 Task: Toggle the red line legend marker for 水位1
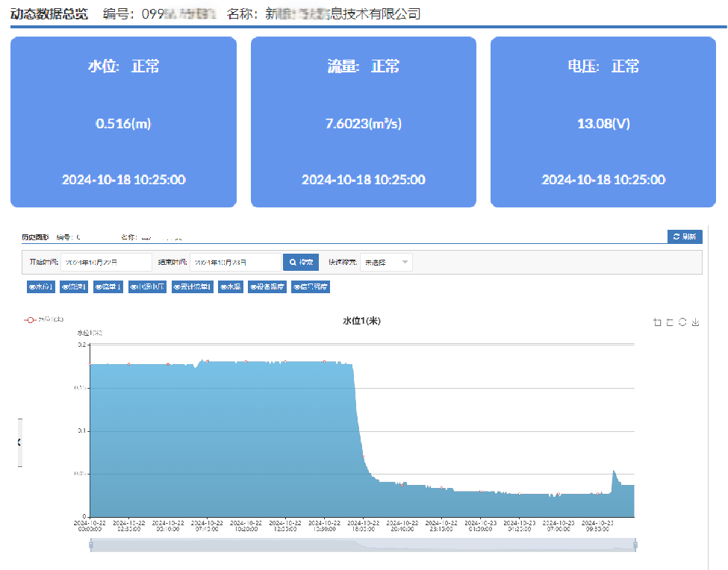click(x=30, y=319)
